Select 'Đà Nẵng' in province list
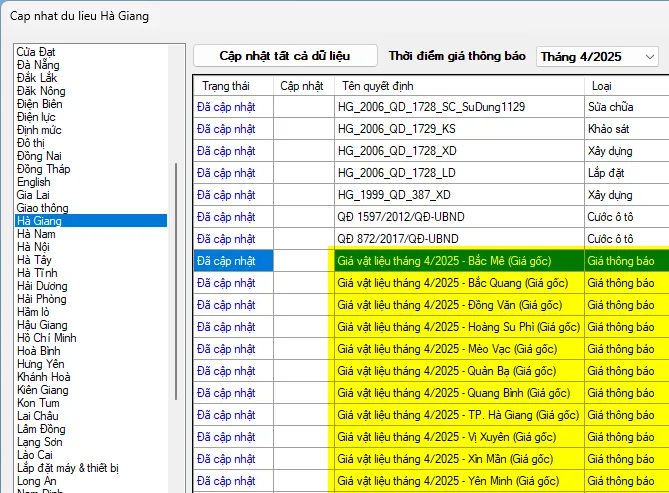This screenshot has width=669, height=493. (x=37, y=65)
